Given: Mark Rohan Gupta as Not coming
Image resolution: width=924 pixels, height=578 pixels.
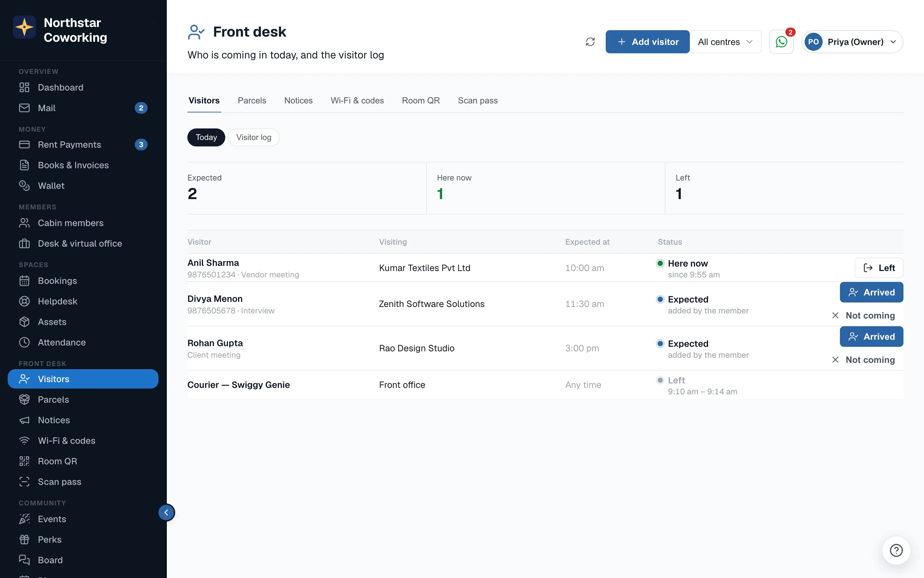Looking at the screenshot, I should (x=863, y=360).
